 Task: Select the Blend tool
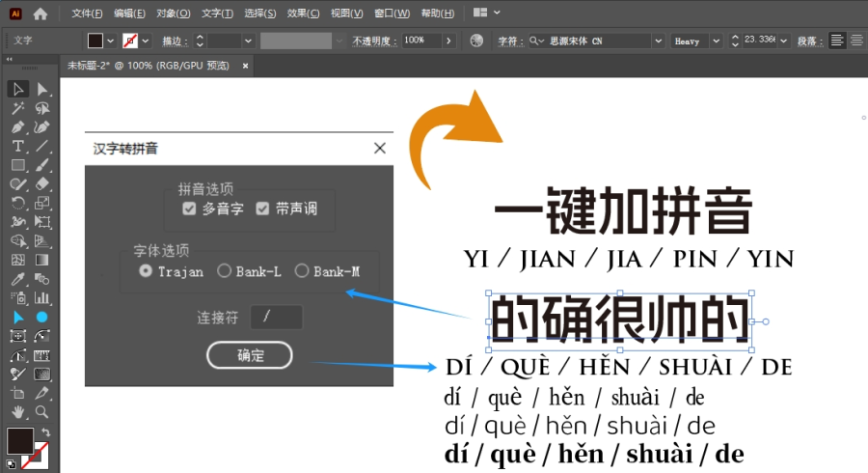click(42, 279)
